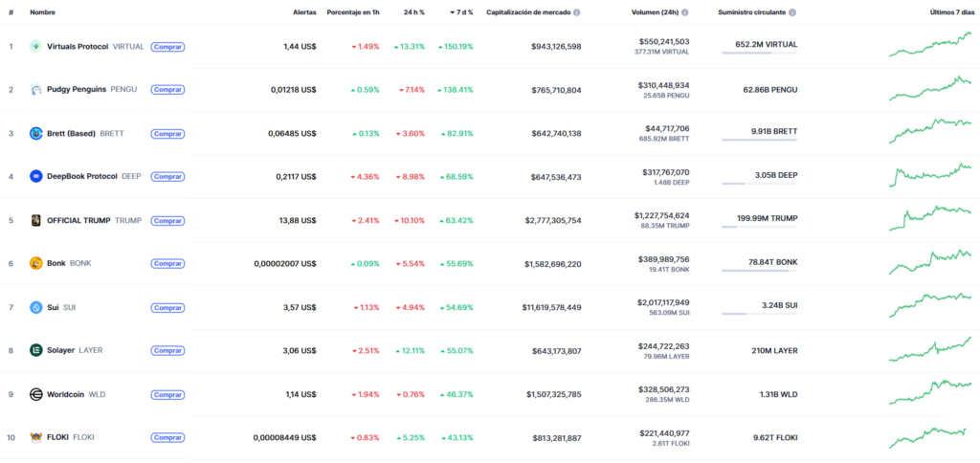Image resolution: width=980 pixels, height=463 pixels.
Task: Open FLOKI 7-day sparkline chart
Action: (928, 437)
